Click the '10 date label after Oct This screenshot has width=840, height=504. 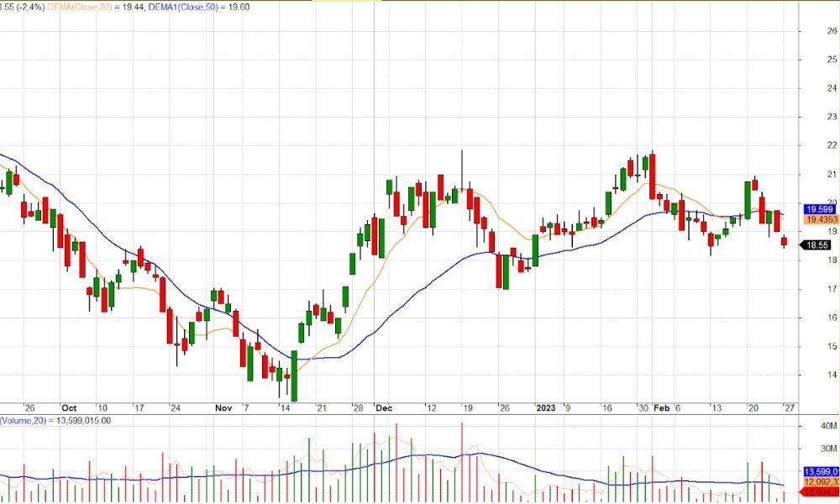click(x=102, y=408)
